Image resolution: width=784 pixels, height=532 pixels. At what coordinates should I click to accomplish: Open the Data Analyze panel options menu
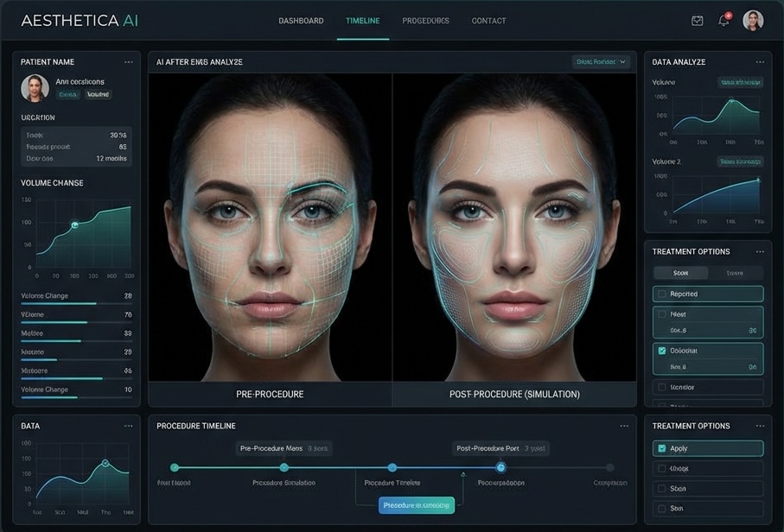pos(762,61)
